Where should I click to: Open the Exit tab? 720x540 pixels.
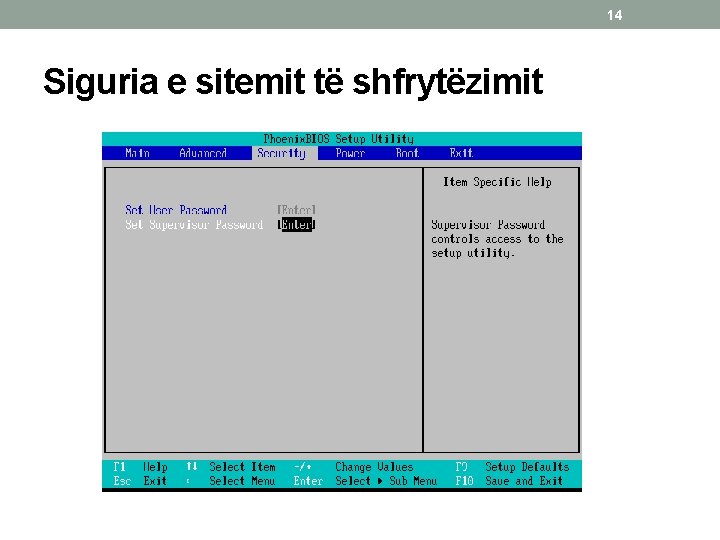[461, 153]
